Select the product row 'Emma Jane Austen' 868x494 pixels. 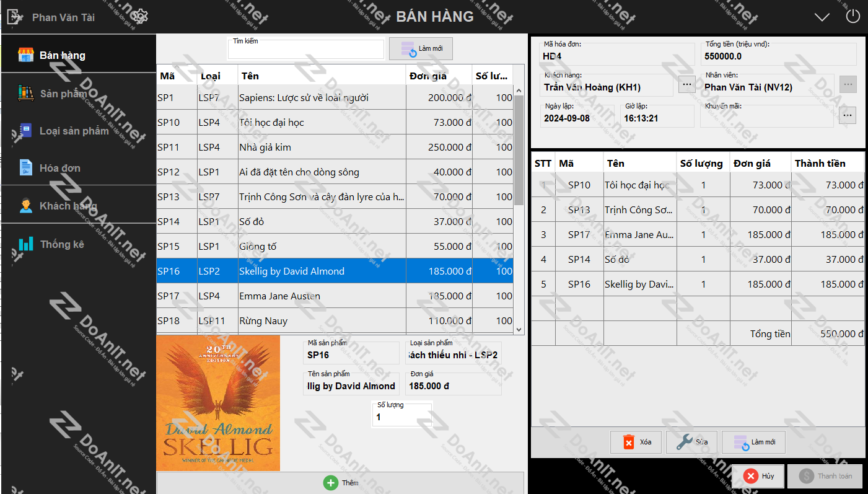(335, 296)
